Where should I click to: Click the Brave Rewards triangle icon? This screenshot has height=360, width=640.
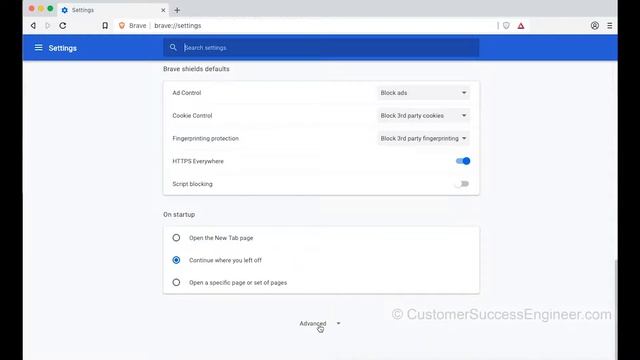tap(521, 26)
